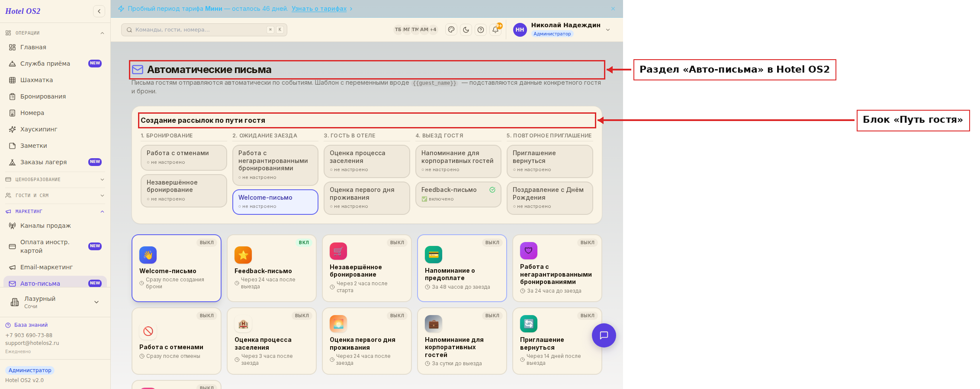Toggle ВЫКЛ on Незавершённое бронирование card
Image resolution: width=980 pixels, height=389 pixels.
click(x=397, y=242)
